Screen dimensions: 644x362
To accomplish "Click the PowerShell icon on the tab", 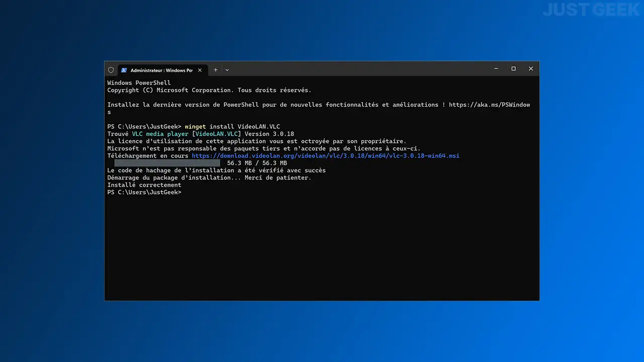I will (x=124, y=70).
